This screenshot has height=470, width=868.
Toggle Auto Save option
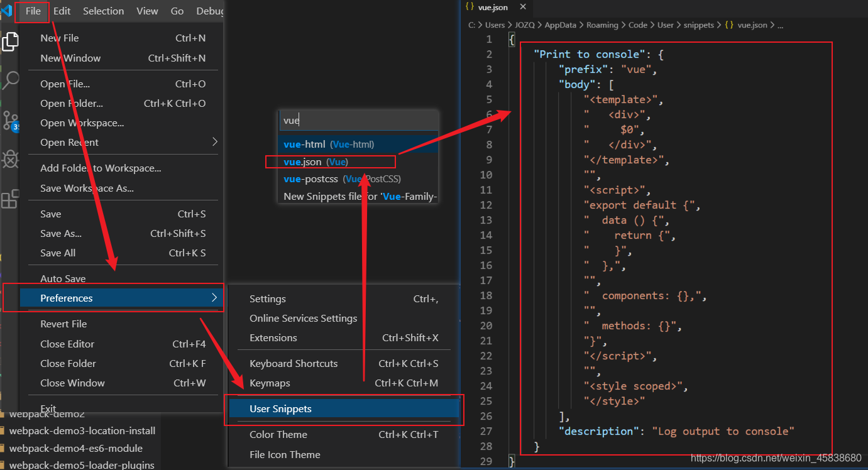coord(123,278)
